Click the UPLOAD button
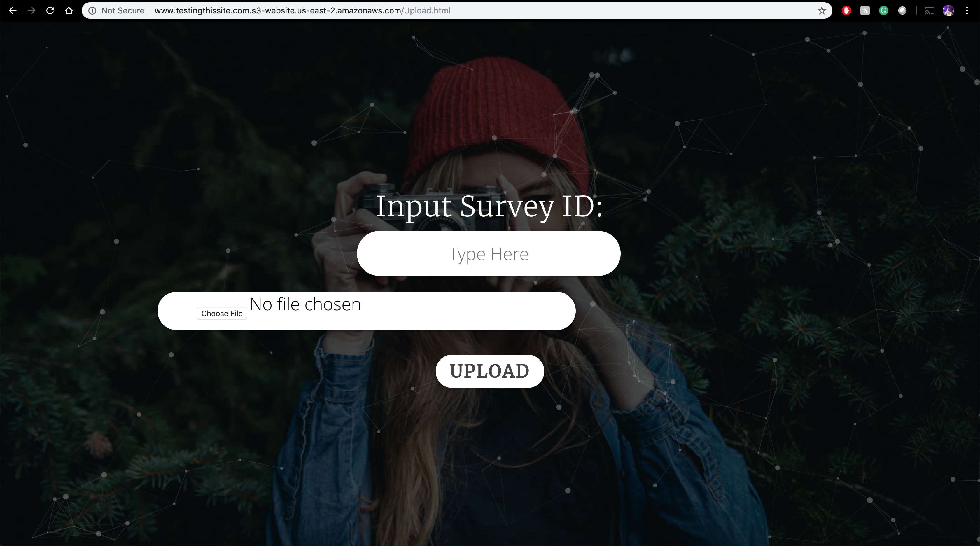 (x=490, y=371)
